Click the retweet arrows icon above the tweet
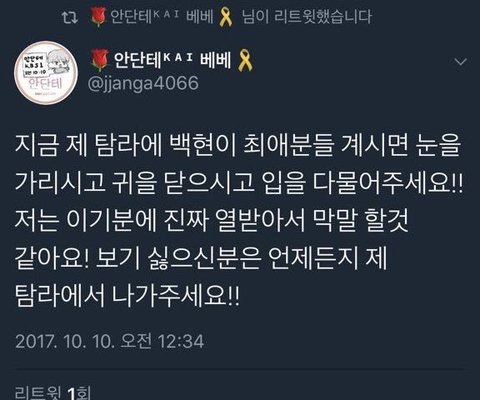This screenshot has height=400, width=480. (x=70, y=18)
